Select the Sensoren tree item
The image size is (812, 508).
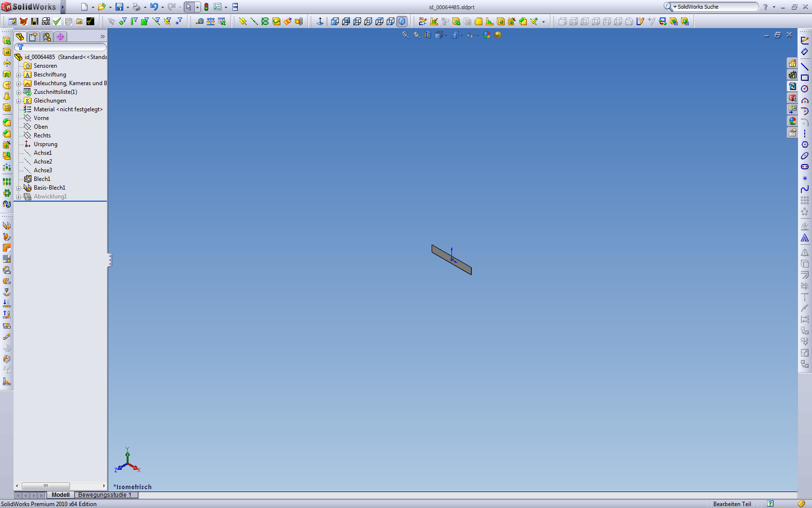click(45, 66)
